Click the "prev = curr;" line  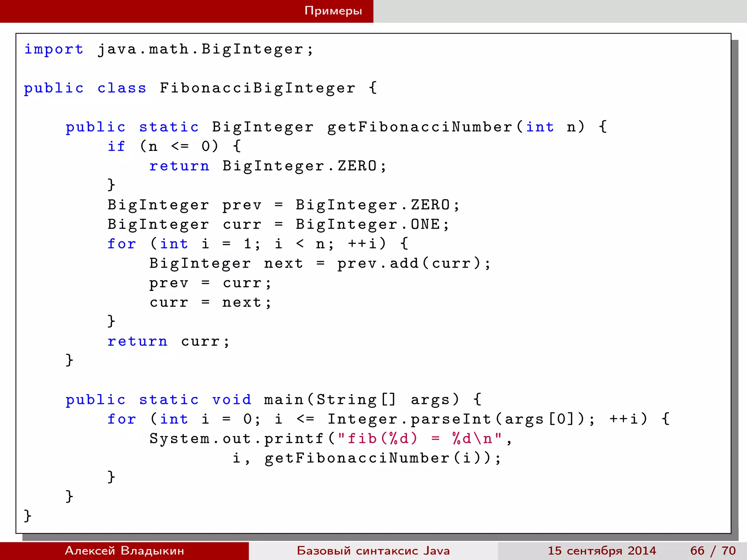[x=210, y=283]
